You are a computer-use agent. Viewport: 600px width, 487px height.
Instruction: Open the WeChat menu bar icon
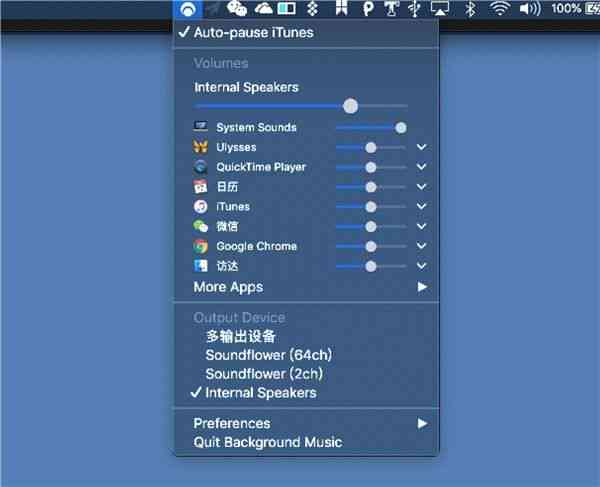pos(236,8)
